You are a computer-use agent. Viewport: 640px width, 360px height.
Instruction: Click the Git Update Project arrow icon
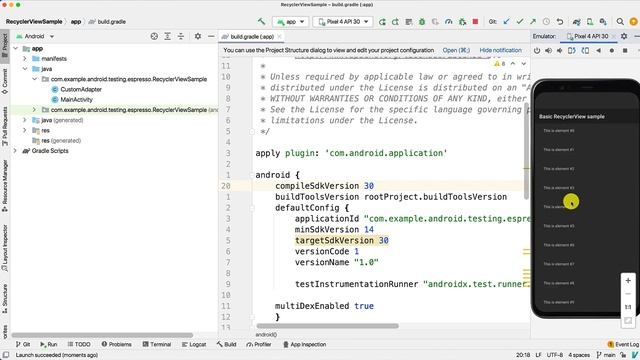pyautogui.click(x=507, y=22)
